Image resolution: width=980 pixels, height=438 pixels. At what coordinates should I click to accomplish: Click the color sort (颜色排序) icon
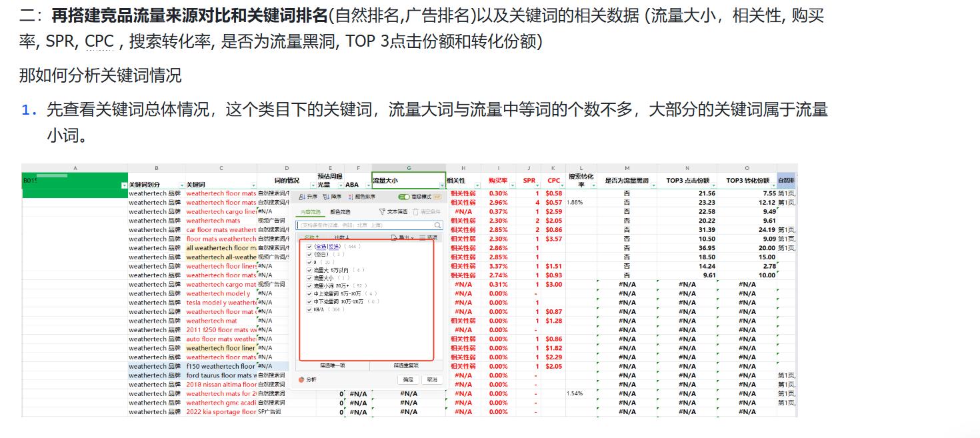click(x=350, y=197)
